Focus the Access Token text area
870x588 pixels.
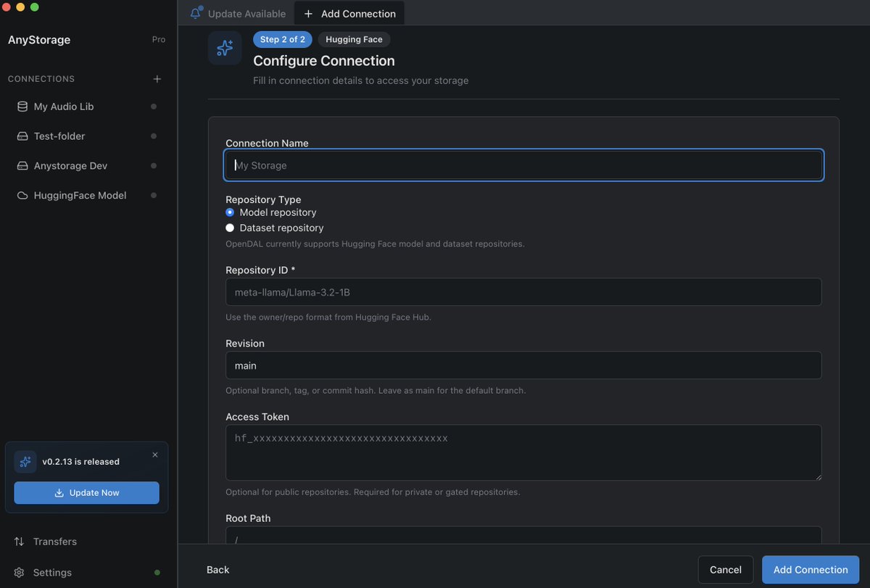click(x=523, y=452)
